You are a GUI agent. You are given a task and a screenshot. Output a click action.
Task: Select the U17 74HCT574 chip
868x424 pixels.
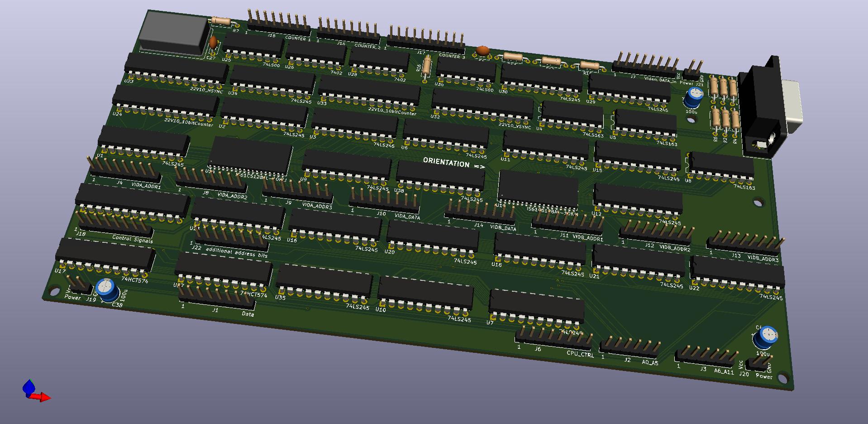click(105, 256)
